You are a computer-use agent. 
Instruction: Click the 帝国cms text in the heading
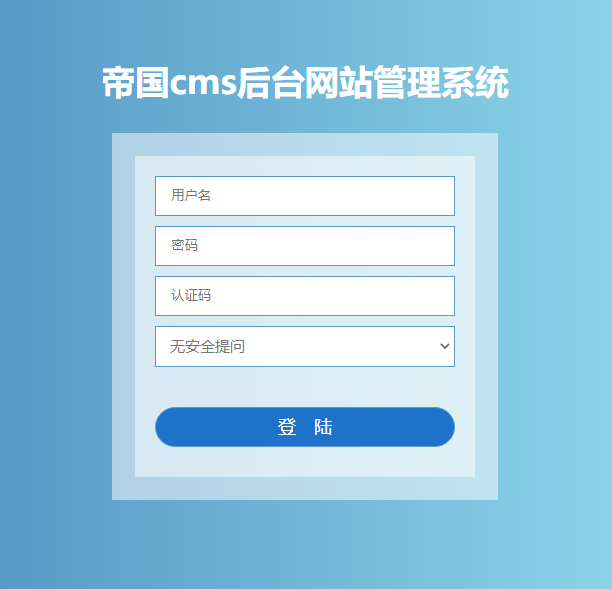(170, 83)
